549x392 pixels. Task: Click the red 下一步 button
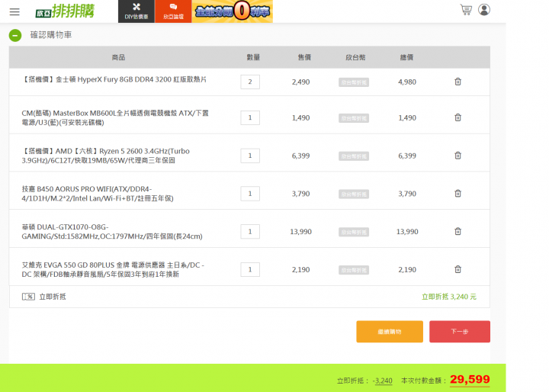pos(460,332)
